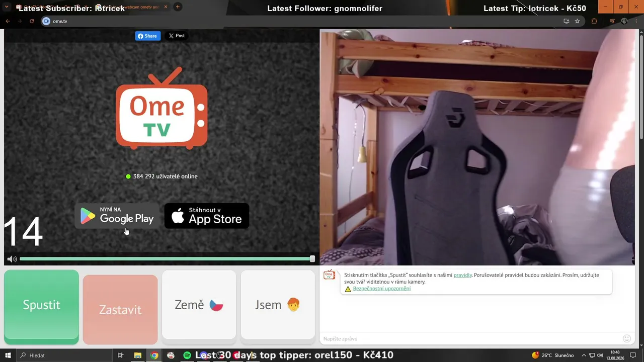Click the Facebook Share button

click(148, 36)
